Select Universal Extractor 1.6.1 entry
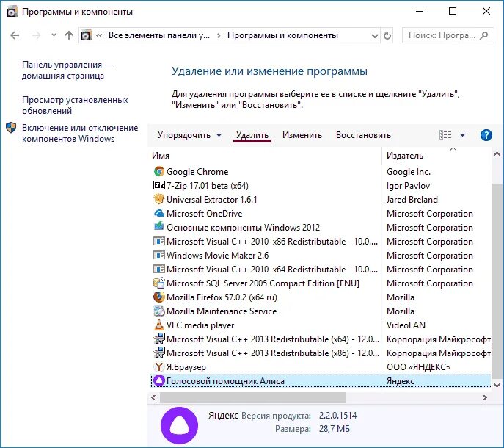Image resolution: width=504 pixels, height=448 pixels. [x=211, y=199]
